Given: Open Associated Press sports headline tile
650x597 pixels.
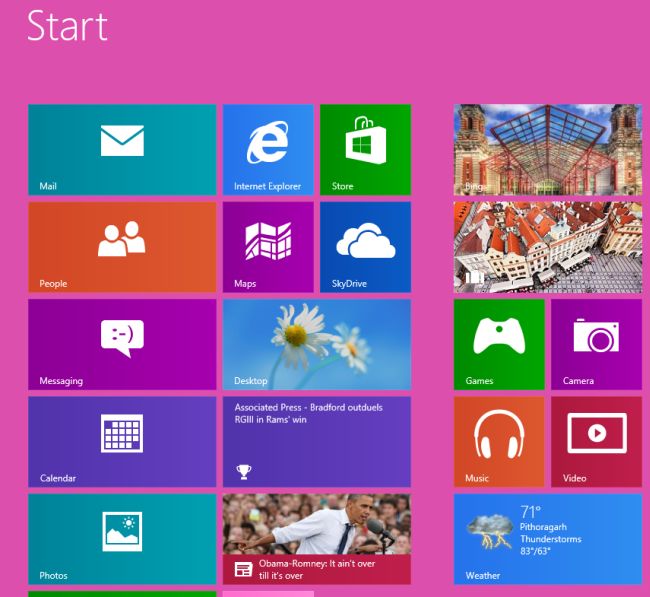Looking at the screenshot, I should click(317, 442).
